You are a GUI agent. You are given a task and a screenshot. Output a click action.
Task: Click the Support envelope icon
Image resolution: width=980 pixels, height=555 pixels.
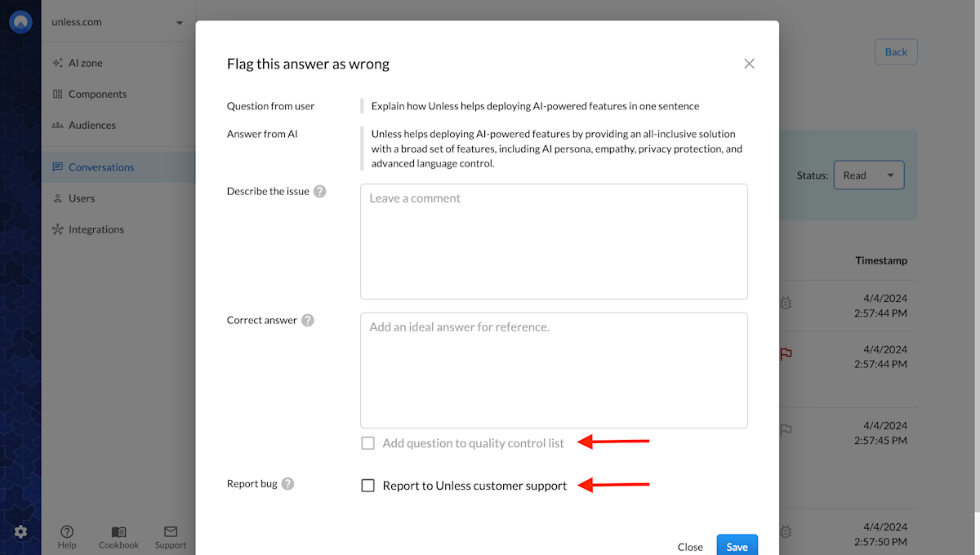[170, 532]
